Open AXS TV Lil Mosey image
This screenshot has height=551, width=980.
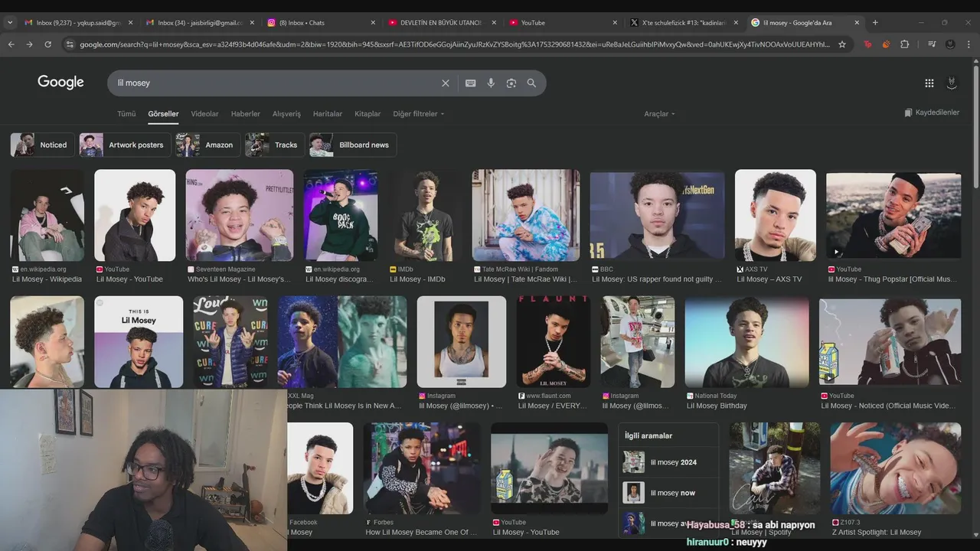click(776, 216)
